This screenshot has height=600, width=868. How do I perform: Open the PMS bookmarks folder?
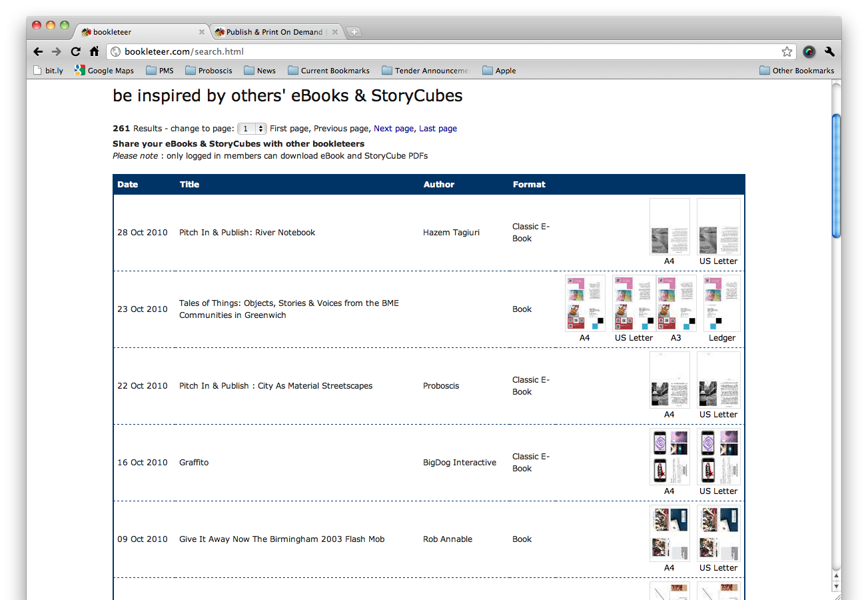(160, 70)
